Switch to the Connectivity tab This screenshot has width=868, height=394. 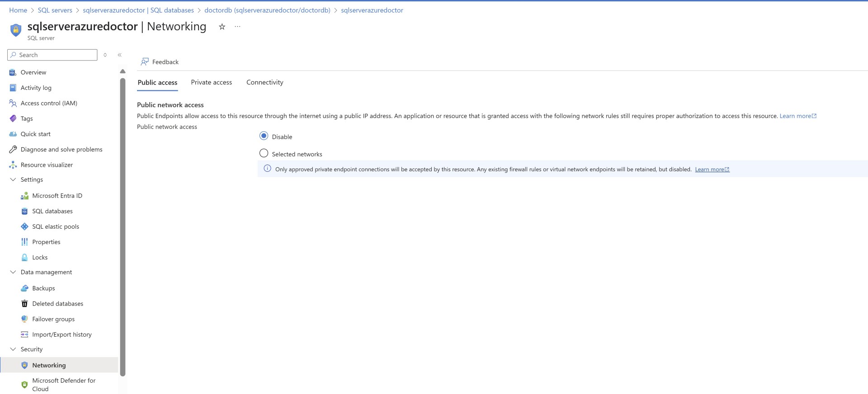coord(265,82)
